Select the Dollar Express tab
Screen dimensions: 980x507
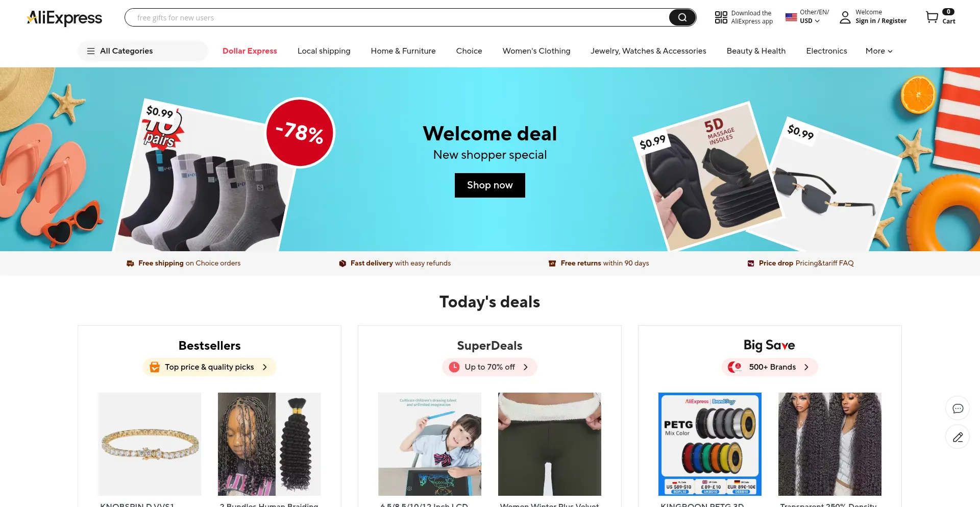click(x=250, y=51)
